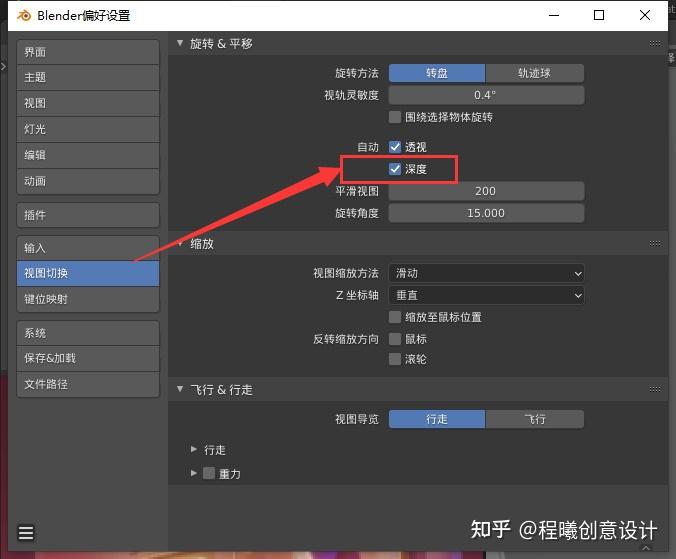Expand the 重力 subpanel arrow
676x559 pixels.
(x=194, y=473)
